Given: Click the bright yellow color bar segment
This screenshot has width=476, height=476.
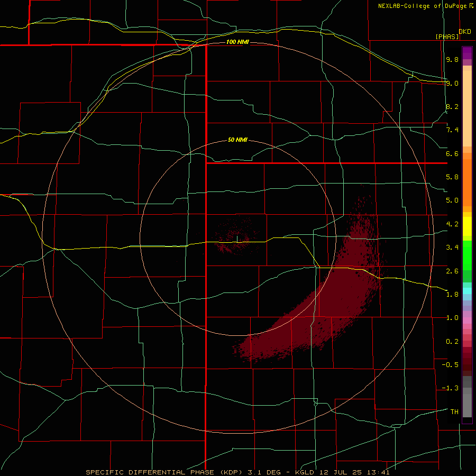Looking at the screenshot, I should coord(467,226).
